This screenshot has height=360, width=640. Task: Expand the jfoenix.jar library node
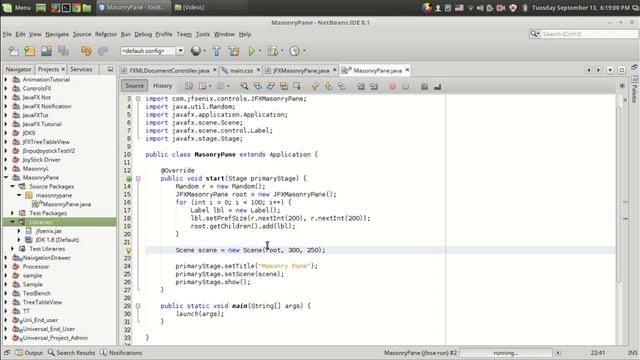(x=19, y=231)
